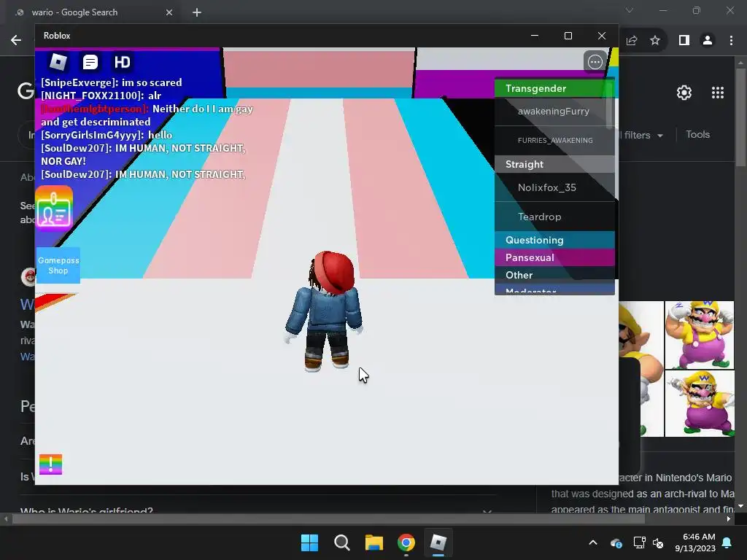Open Google quick settings gear
The width and height of the screenshot is (747, 560).
point(684,93)
